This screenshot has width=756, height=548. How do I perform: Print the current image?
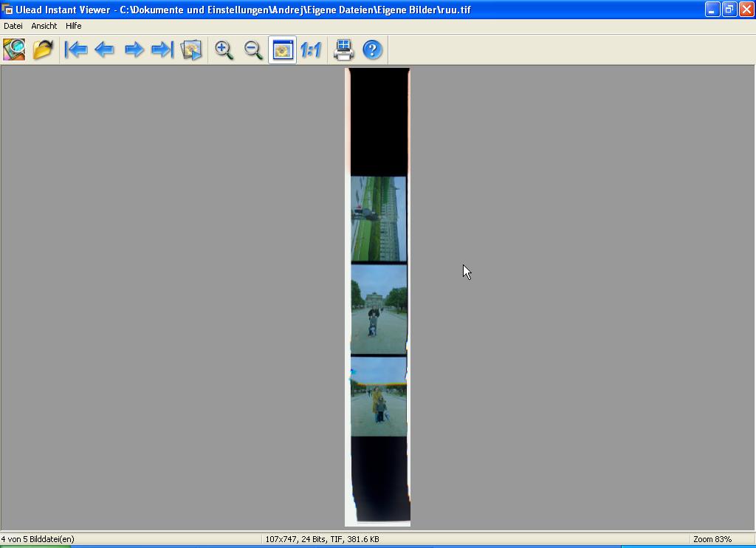[343, 49]
